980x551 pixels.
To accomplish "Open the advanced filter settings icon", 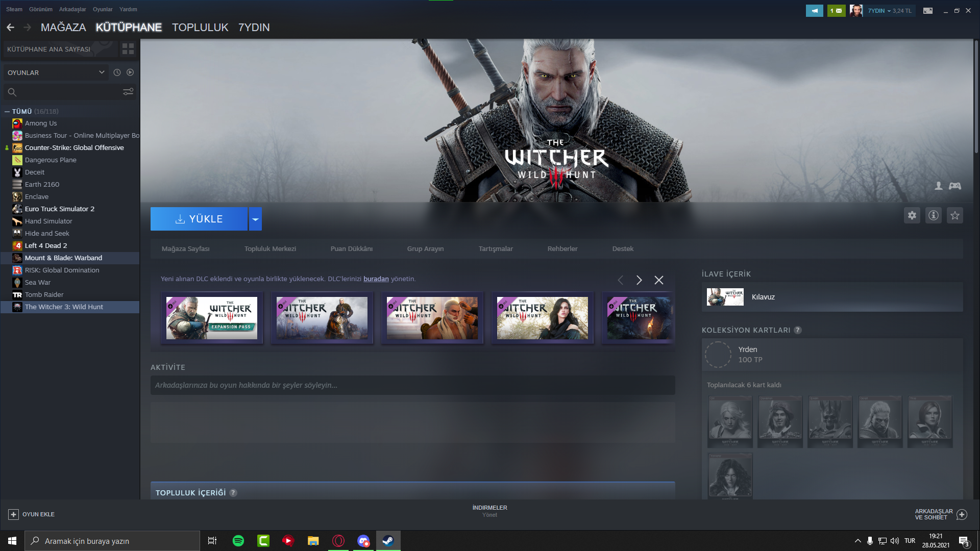I will 128,92.
